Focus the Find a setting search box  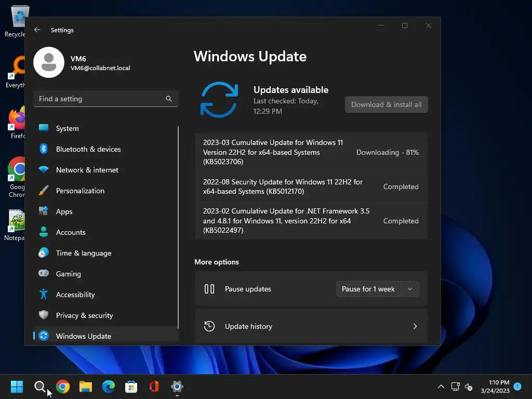[x=106, y=99]
